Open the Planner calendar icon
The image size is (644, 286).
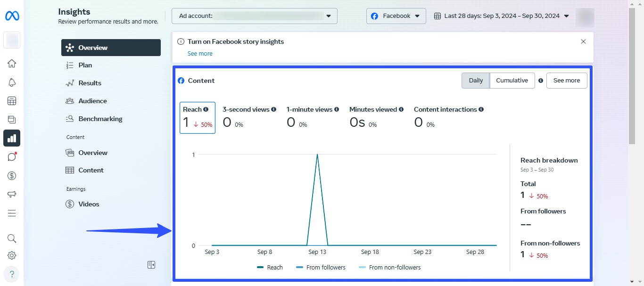(x=12, y=100)
